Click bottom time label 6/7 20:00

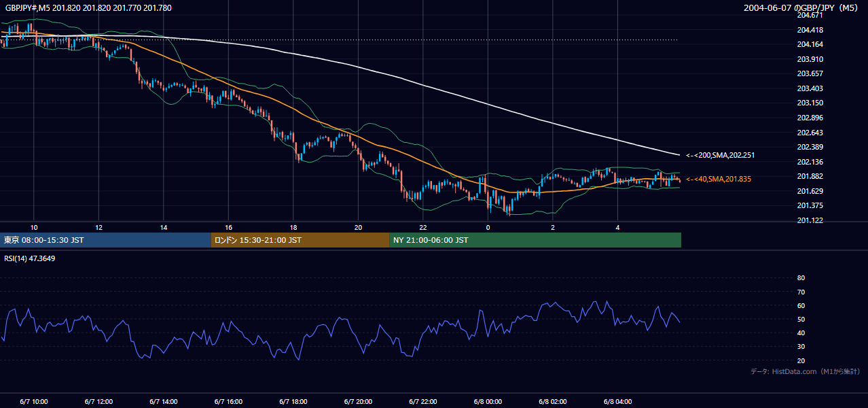(x=358, y=402)
